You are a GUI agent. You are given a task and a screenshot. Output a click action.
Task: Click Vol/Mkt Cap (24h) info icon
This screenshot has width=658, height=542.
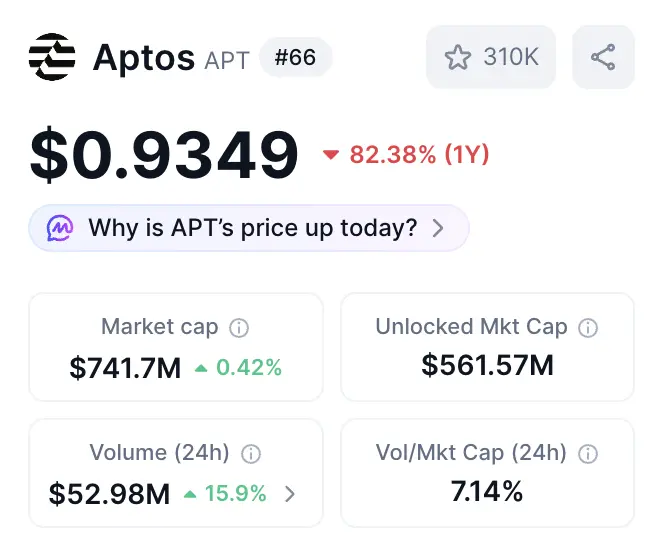click(589, 454)
